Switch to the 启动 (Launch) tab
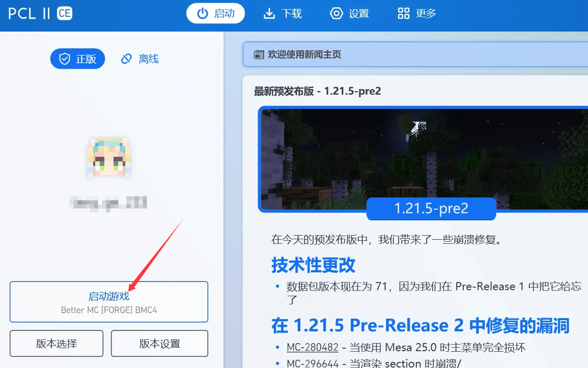Viewport: 588px width, 368px height. pos(216,14)
